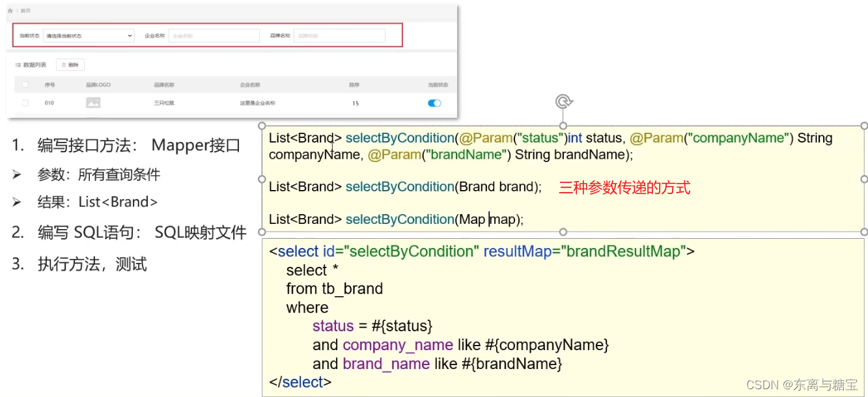Click the closing </select> tag

click(x=300, y=382)
